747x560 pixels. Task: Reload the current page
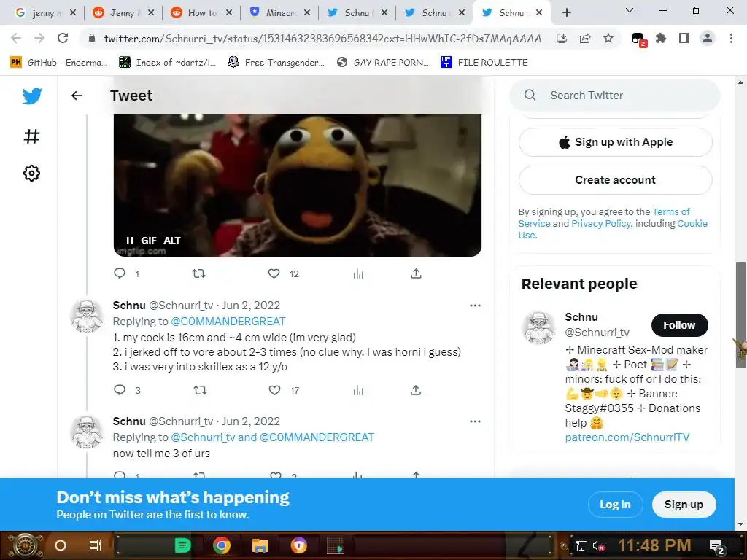pos(63,38)
